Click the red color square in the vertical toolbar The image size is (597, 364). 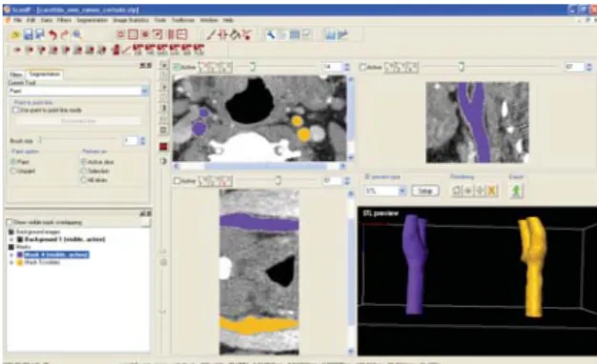163,147
